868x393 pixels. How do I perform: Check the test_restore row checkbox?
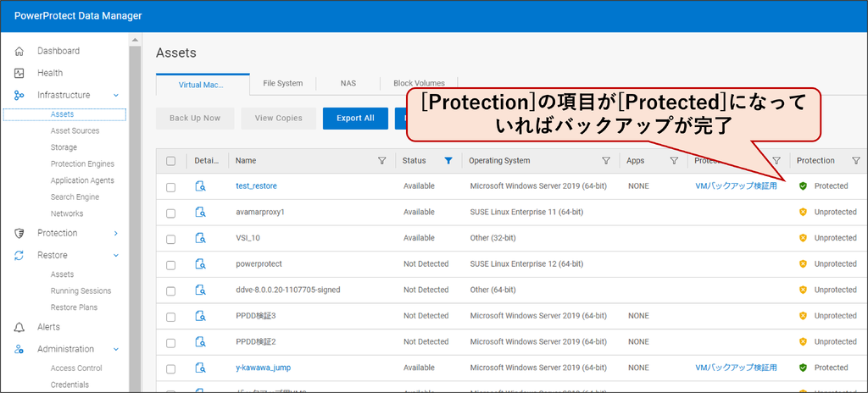pyautogui.click(x=171, y=187)
